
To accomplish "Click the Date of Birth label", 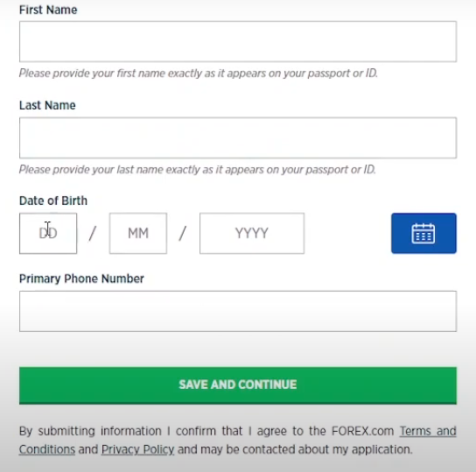I will pyautogui.click(x=53, y=201).
